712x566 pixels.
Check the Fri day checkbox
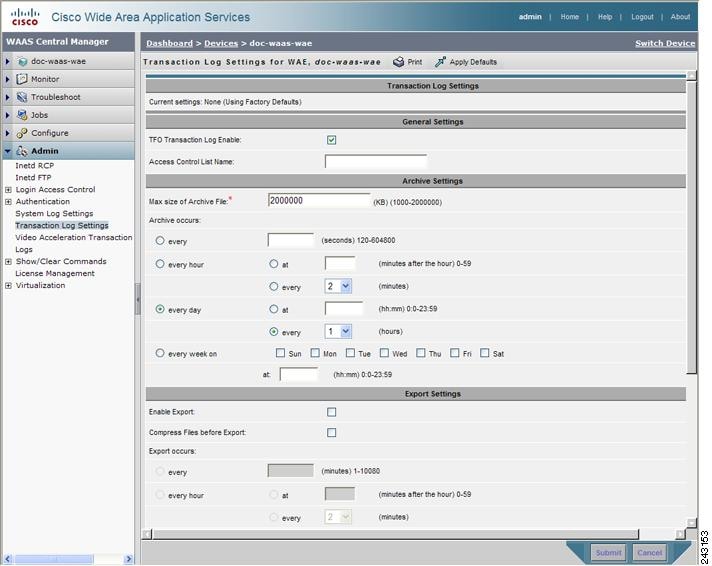click(455, 353)
